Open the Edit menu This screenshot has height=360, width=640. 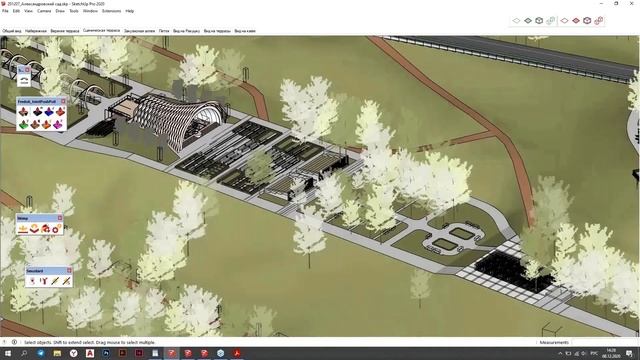point(16,11)
